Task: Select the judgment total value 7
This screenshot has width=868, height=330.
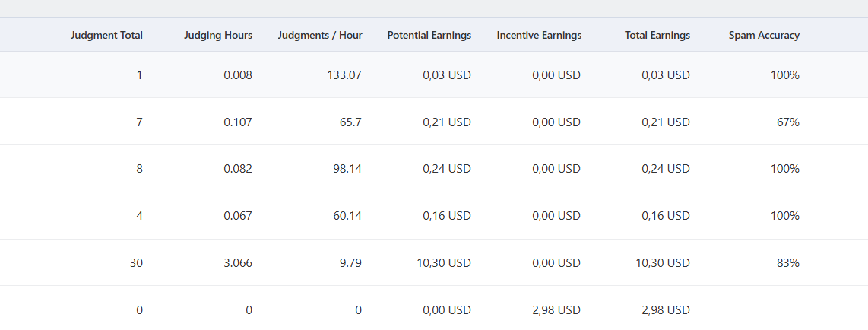Action: pyautogui.click(x=140, y=122)
